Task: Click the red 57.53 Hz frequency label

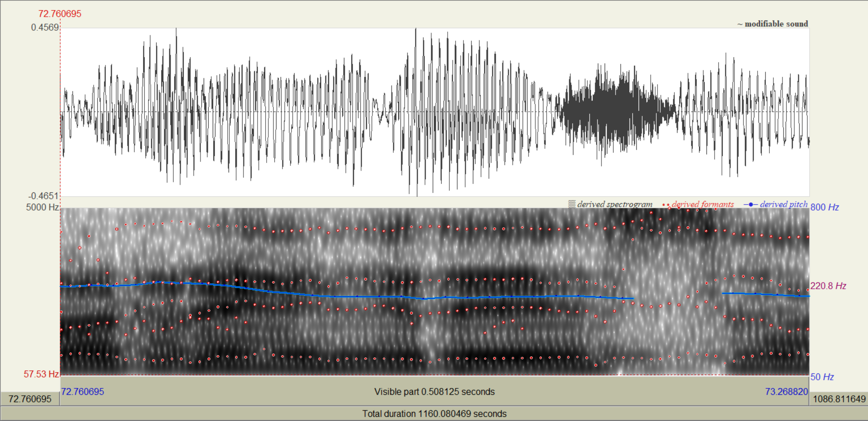Action: point(41,374)
